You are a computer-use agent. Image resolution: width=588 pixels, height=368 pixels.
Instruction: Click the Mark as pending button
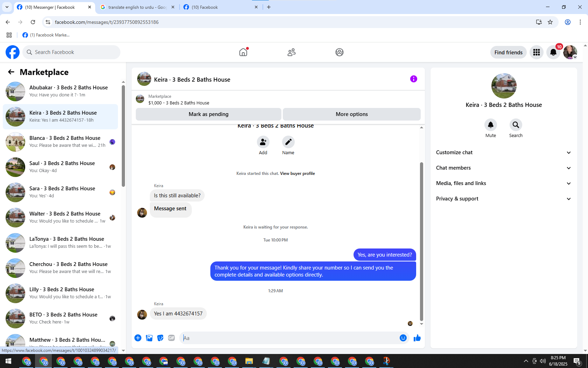[209, 114]
